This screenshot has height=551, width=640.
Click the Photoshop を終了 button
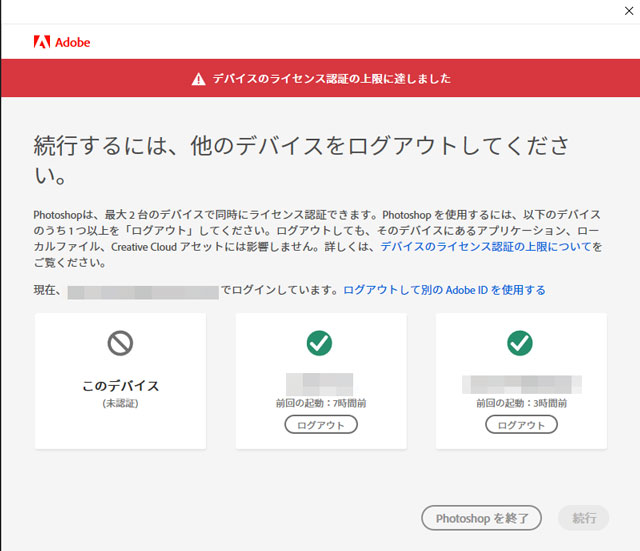(482, 518)
